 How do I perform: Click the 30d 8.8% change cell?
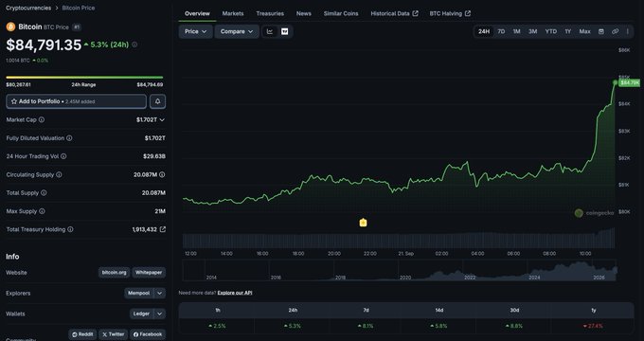[x=514, y=326]
